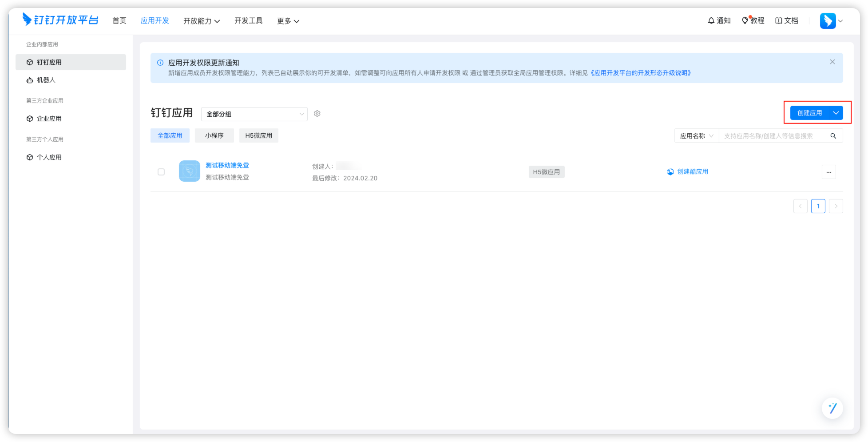Screen dimensions: 868x442
Task: Click the 个人应用 cube icon
Action: (x=30, y=157)
